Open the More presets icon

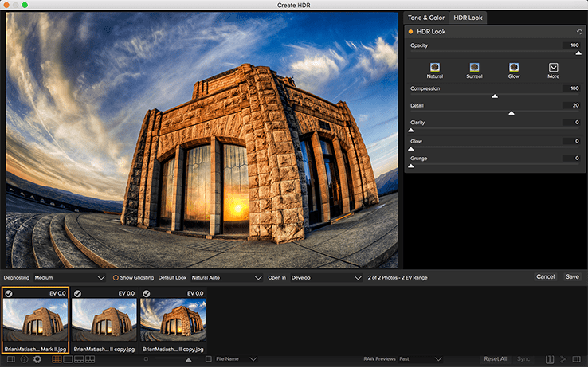pos(553,68)
